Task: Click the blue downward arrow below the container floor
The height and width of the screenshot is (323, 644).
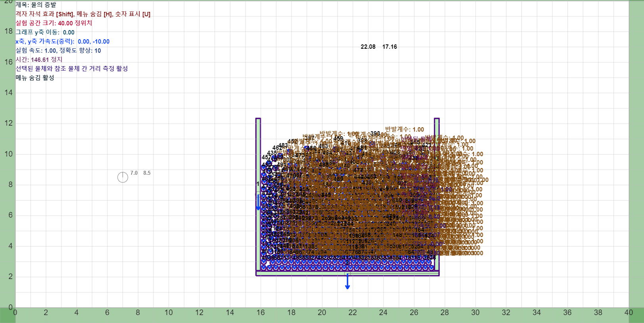Action: pos(347,281)
